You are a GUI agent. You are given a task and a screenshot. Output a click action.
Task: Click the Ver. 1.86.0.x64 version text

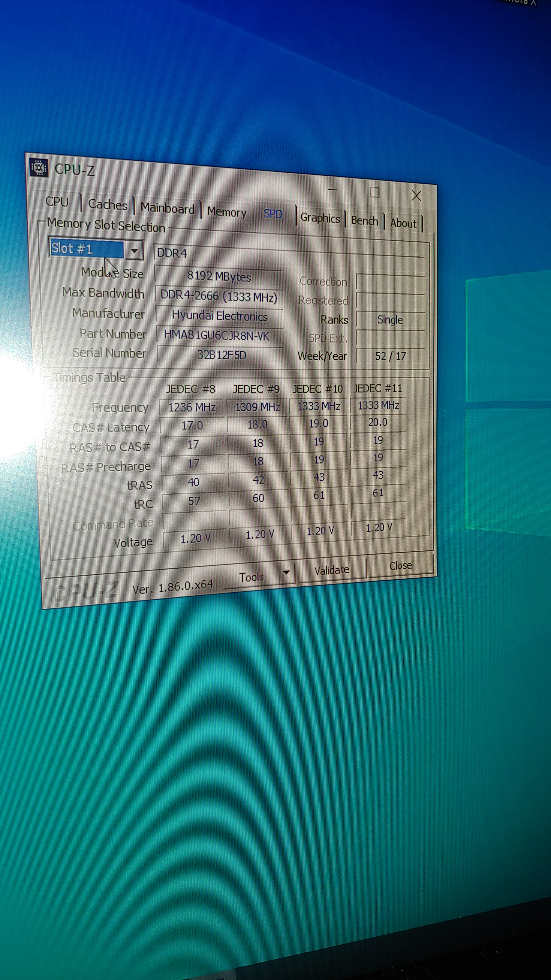tap(173, 587)
